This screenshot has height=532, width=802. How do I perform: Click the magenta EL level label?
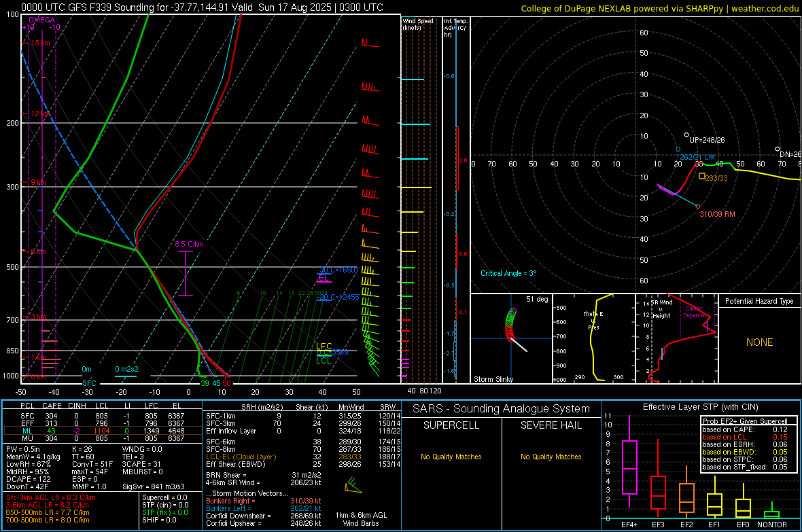(324, 277)
